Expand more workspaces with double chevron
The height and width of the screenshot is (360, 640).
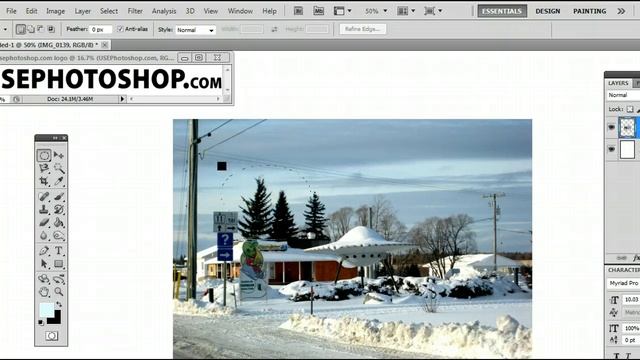click(x=621, y=11)
